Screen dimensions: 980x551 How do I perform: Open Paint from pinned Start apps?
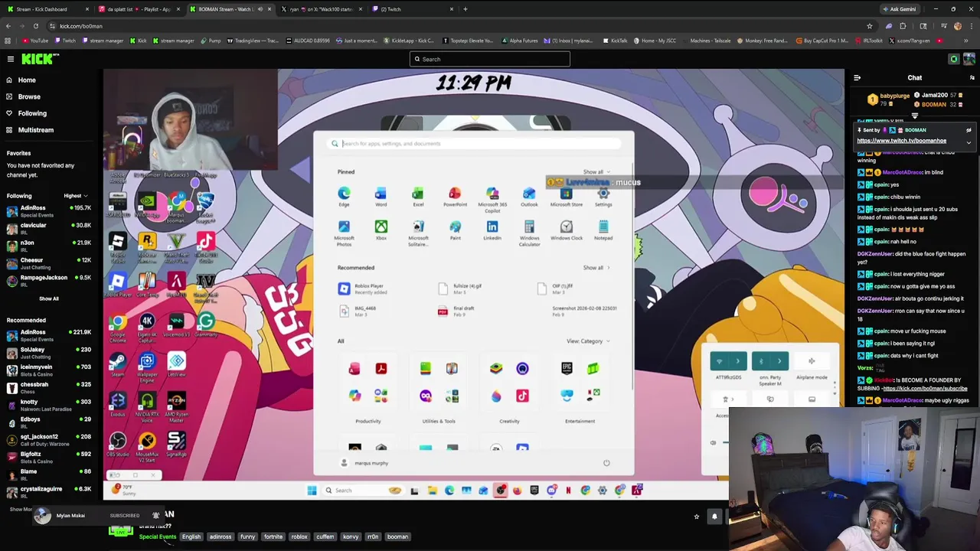(x=455, y=230)
